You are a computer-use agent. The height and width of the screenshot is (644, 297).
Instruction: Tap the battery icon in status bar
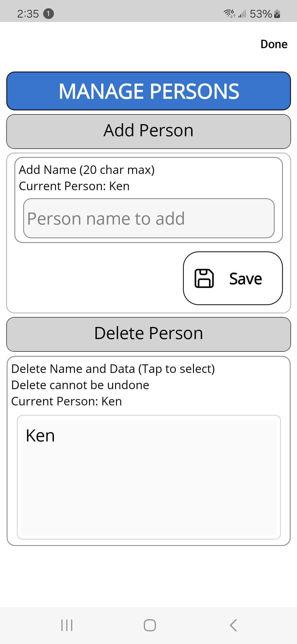(277, 14)
